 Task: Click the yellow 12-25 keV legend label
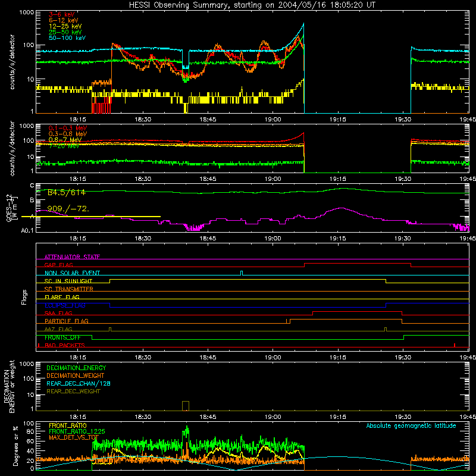point(65,26)
